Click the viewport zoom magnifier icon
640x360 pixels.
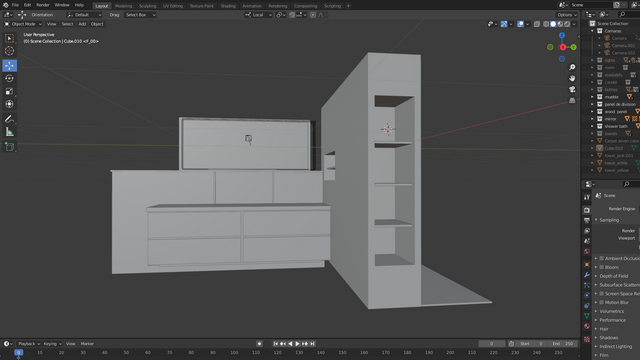coord(572,67)
